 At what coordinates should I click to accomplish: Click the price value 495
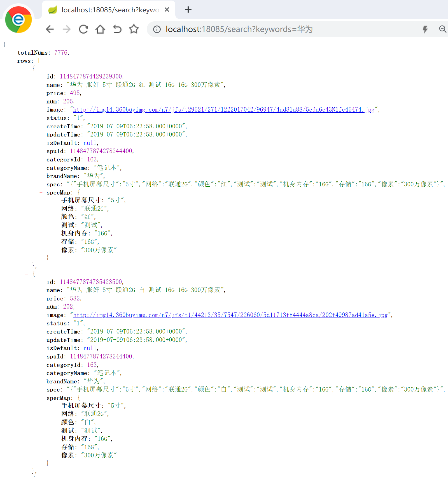(75, 93)
